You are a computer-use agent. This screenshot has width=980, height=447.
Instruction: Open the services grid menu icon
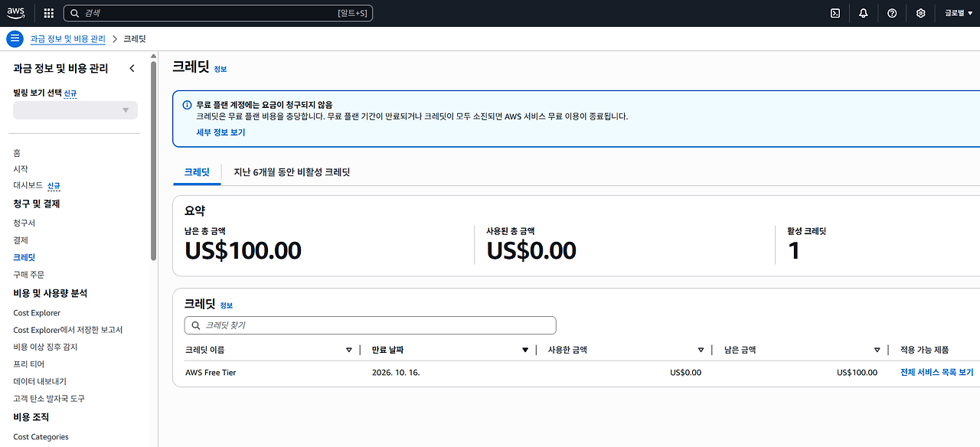point(49,13)
